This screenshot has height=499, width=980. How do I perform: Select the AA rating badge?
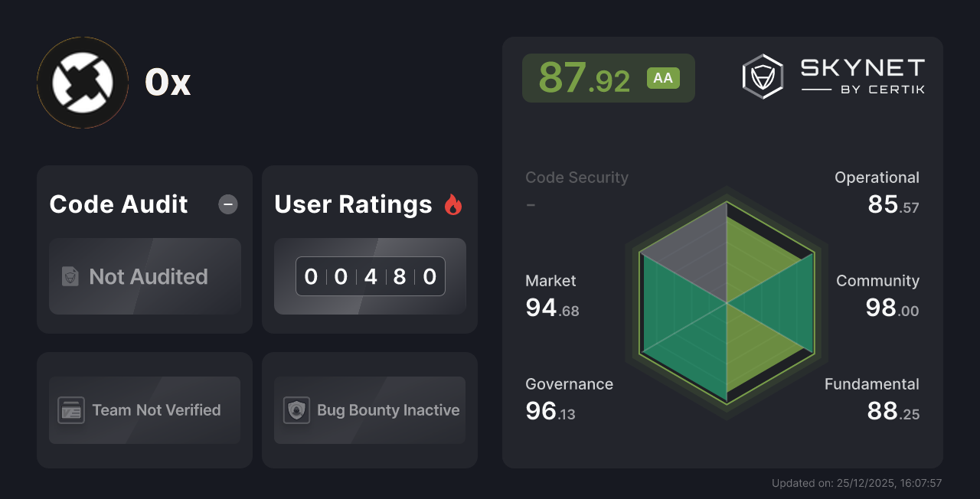(663, 77)
